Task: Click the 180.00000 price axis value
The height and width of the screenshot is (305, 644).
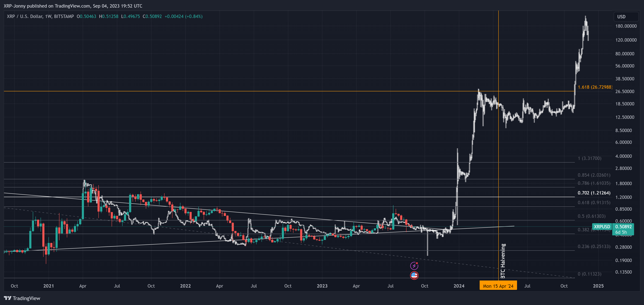Action: coord(626,26)
